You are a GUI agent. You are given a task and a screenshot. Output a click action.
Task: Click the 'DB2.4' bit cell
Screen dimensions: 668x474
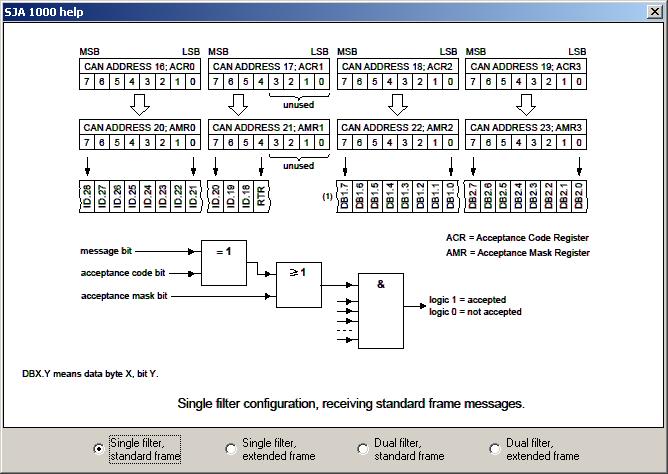point(518,196)
